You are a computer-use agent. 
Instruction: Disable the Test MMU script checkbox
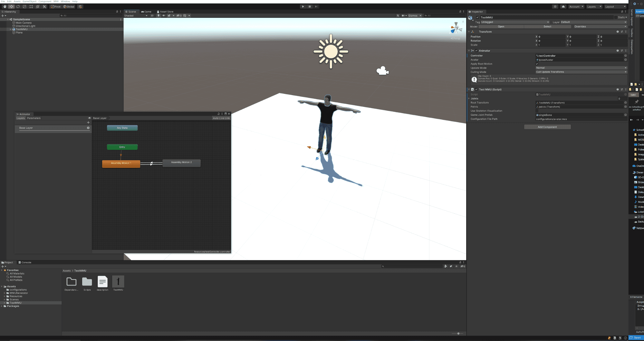476,89
